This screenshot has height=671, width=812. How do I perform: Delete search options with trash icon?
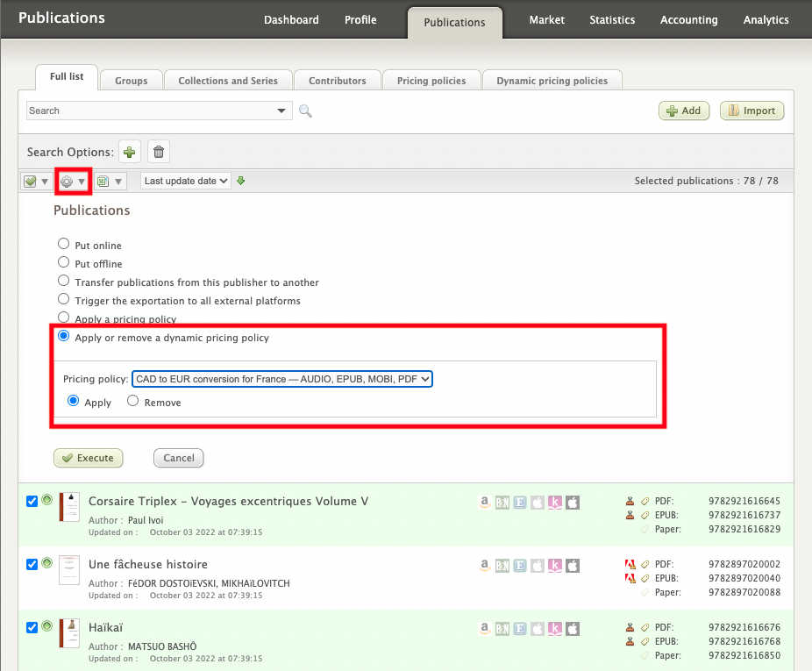click(x=158, y=152)
